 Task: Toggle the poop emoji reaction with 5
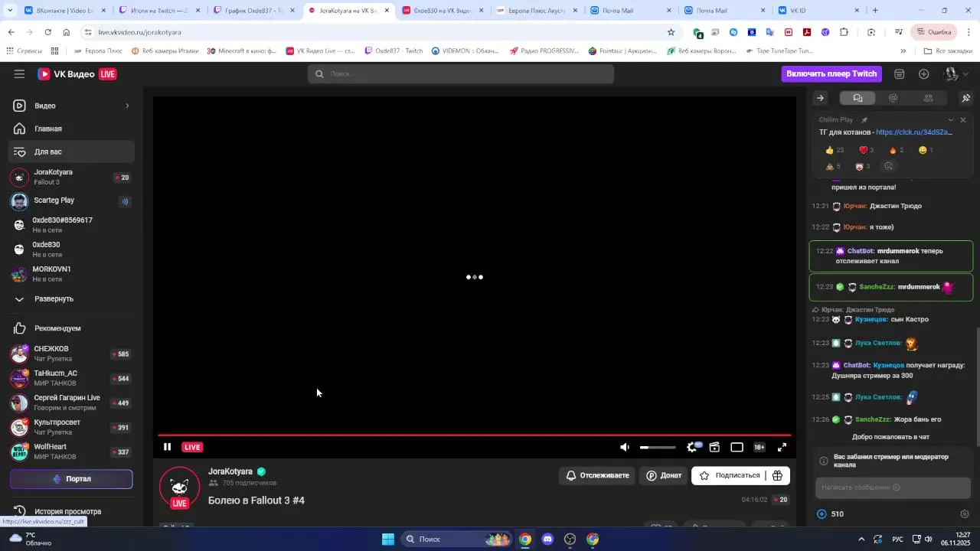pos(833,166)
